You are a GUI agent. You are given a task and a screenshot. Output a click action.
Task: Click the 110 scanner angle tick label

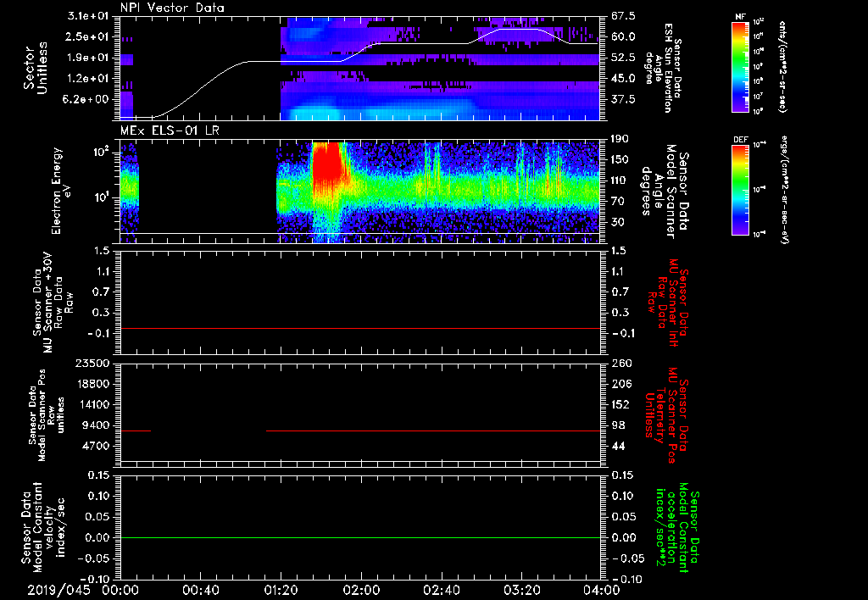pos(620,181)
